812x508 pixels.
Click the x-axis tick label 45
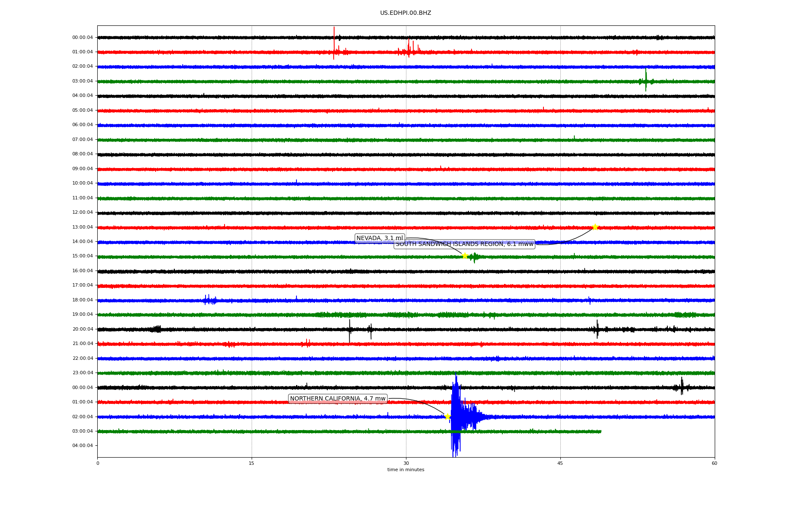point(560,463)
